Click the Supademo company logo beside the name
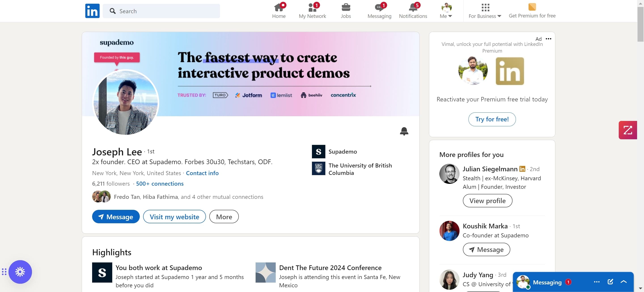Screen dimensions: 644x292 tap(318, 152)
